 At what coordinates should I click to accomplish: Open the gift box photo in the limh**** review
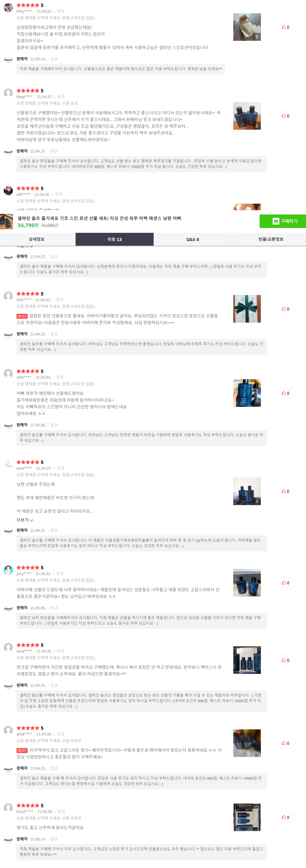point(247,309)
